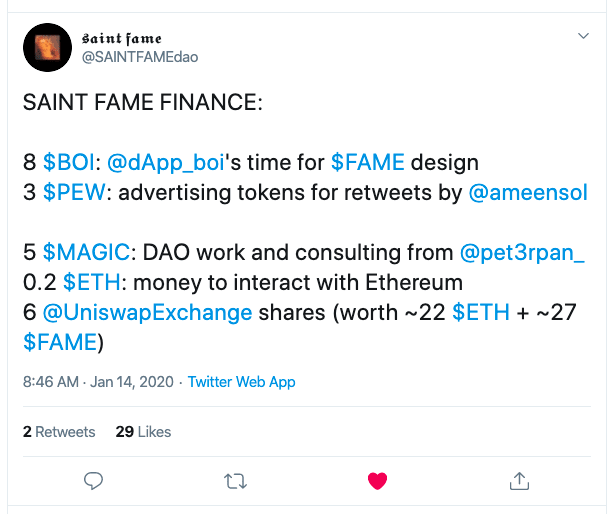Open the @UniswapExchange mention

point(147,312)
